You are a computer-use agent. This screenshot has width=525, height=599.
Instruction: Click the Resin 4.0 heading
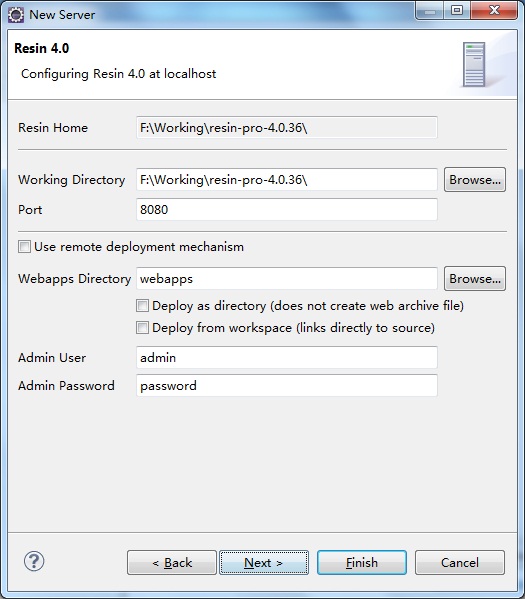[x=42, y=49]
